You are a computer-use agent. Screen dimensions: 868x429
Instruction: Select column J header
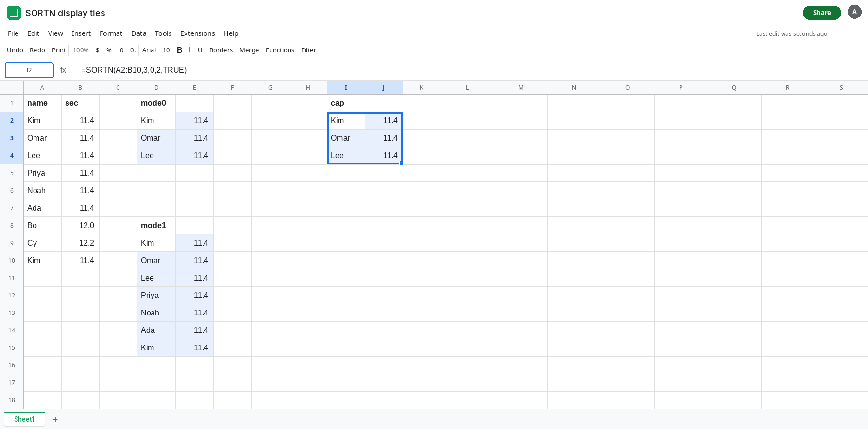click(384, 88)
